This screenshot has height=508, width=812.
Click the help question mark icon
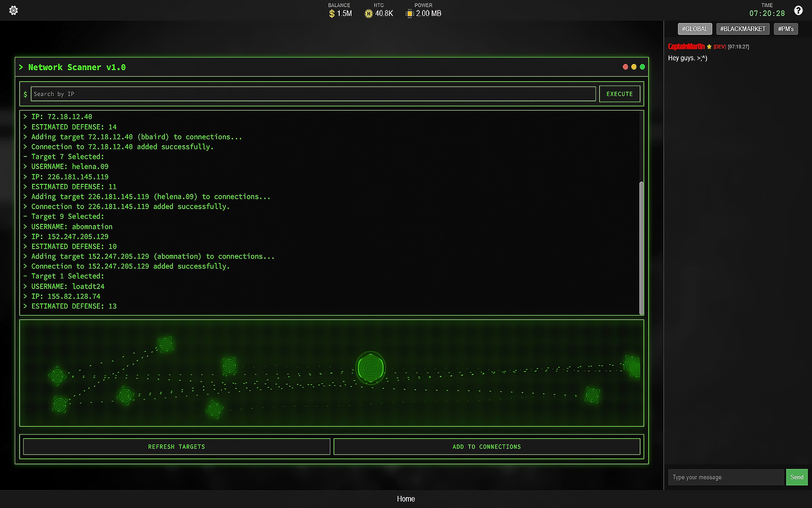(x=798, y=10)
